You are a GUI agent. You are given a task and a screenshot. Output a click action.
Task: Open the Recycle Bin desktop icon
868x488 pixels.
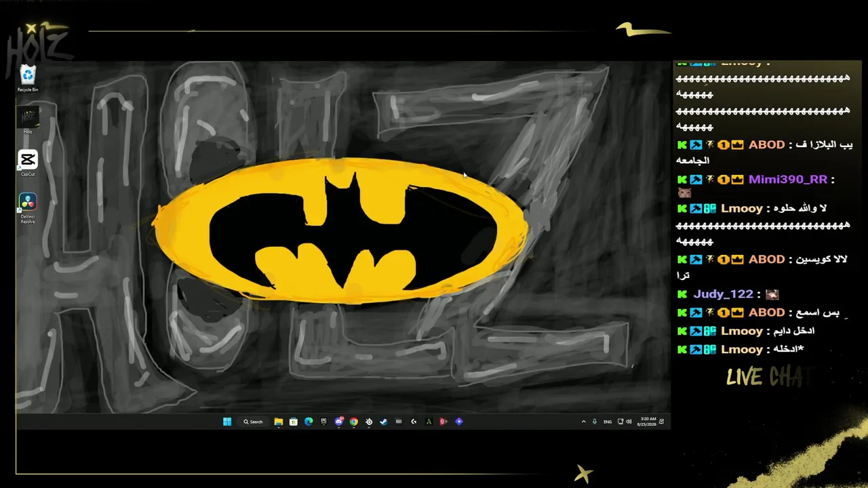point(28,78)
